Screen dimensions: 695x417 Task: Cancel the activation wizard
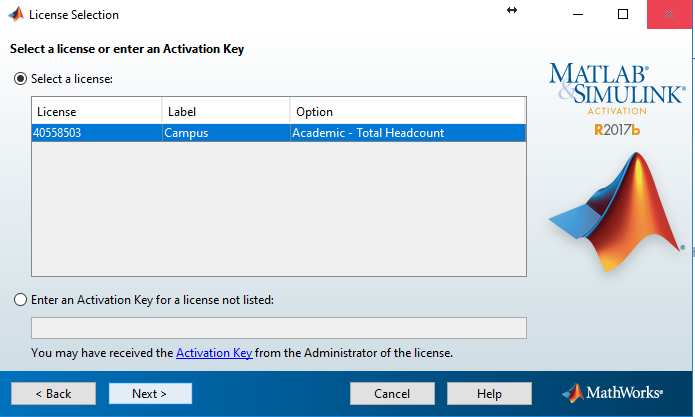coord(392,394)
